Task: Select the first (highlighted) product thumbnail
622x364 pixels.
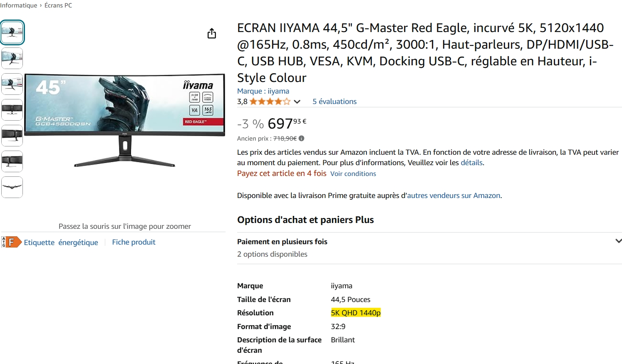Action: click(12, 32)
